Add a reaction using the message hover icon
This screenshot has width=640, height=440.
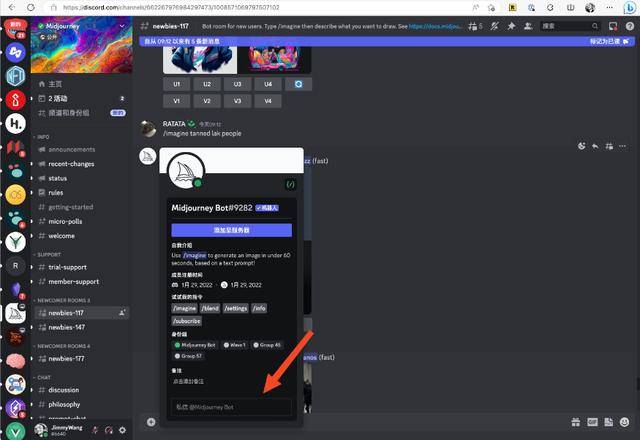point(582,146)
